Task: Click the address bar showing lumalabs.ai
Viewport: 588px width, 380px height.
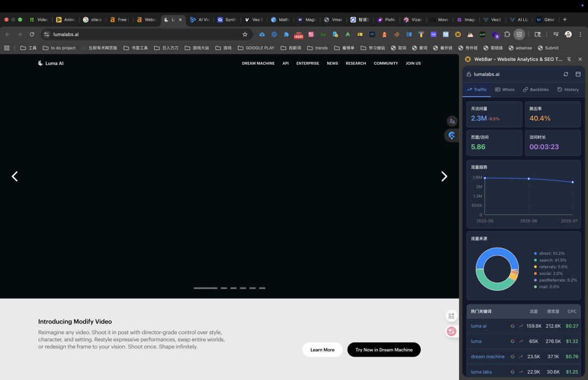Action: [x=146, y=34]
